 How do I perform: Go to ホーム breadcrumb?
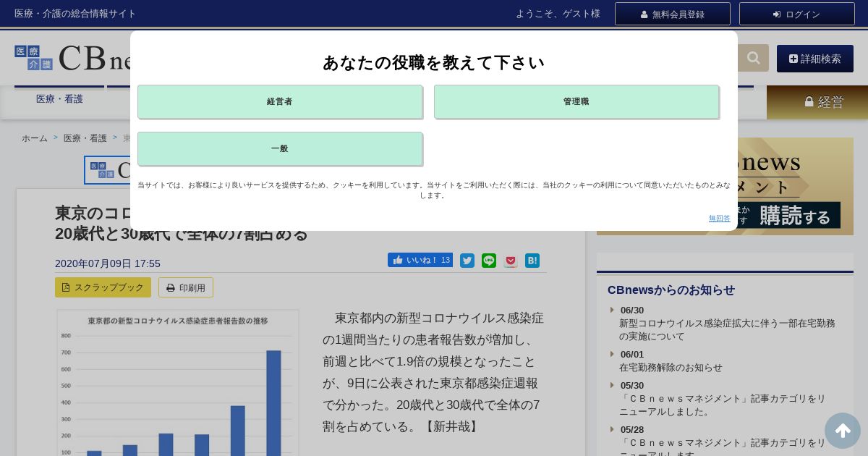coord(34,138)
